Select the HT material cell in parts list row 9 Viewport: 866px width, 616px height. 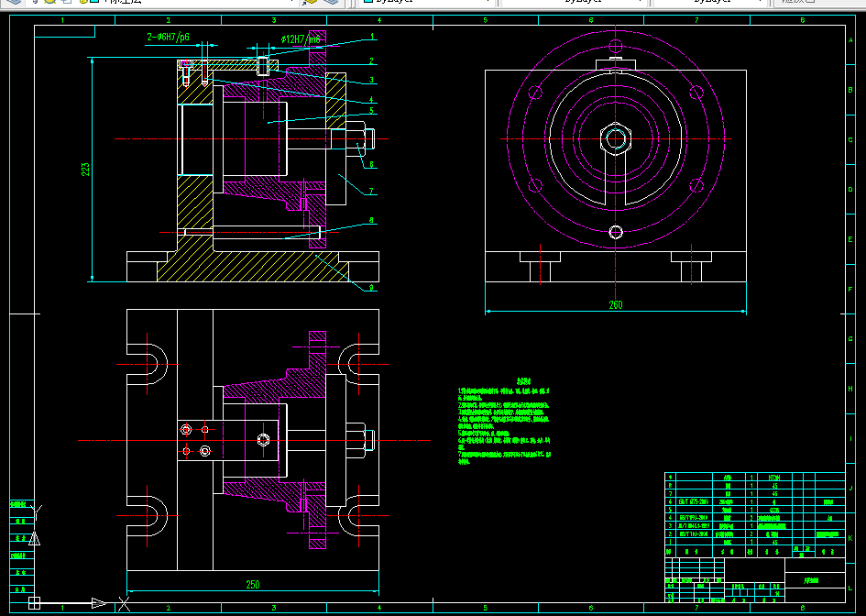coord(774,478)
